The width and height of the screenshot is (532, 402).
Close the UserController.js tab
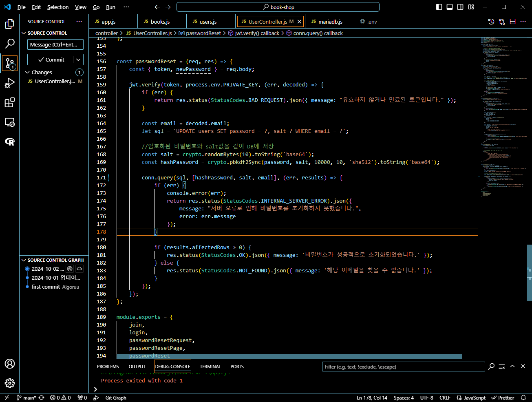[x=299, y=22]
